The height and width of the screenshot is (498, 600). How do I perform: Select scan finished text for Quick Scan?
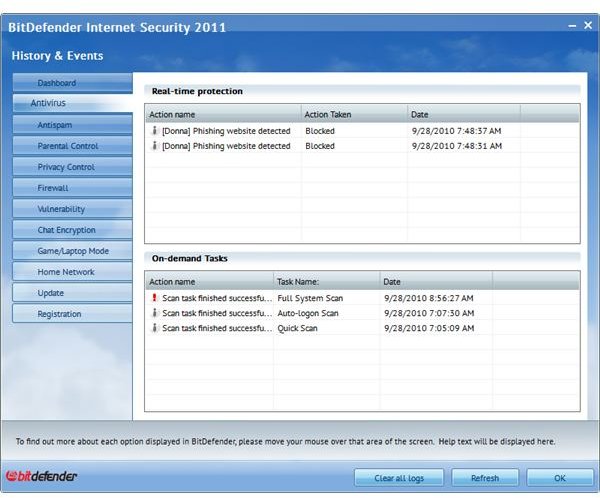pyautogui.click(x=217, y=328)
